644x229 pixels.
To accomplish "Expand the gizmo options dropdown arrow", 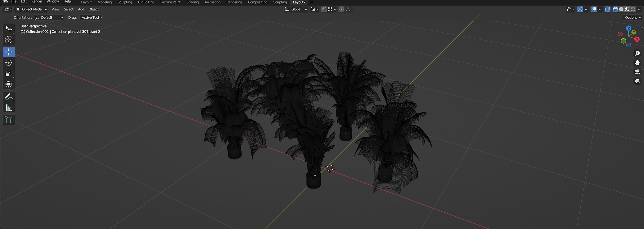I will click(586, 9).
